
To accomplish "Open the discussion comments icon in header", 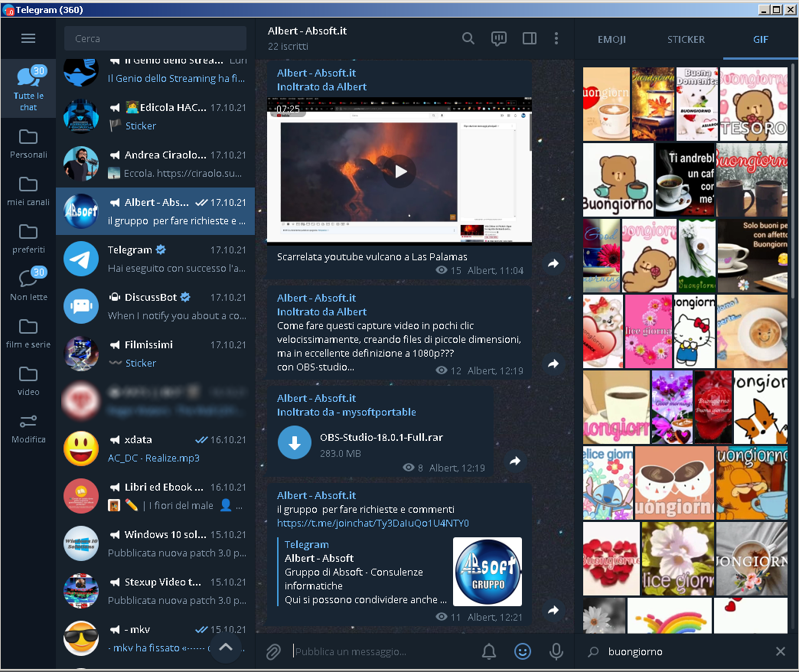I will click(498, 39).
